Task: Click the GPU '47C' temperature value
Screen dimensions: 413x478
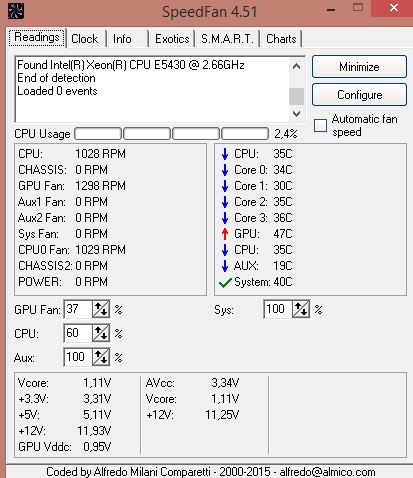Action: click(x=283, y=234)
